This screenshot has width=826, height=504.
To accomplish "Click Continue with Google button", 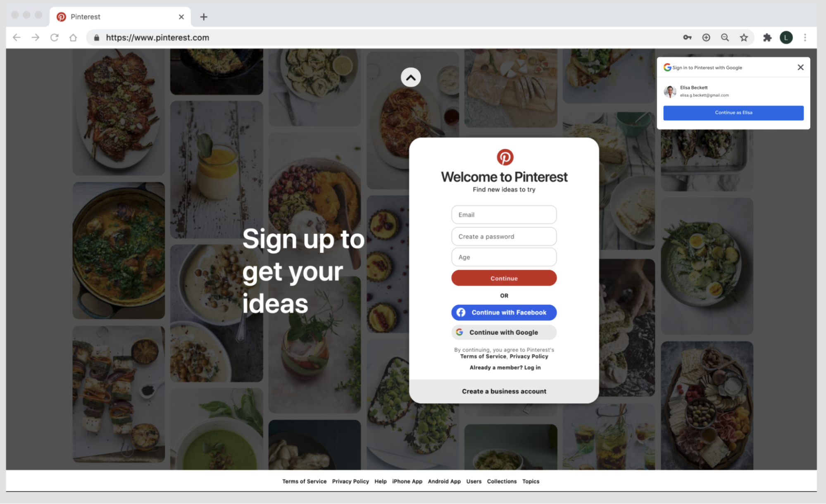I will click(x=504, y=332).
